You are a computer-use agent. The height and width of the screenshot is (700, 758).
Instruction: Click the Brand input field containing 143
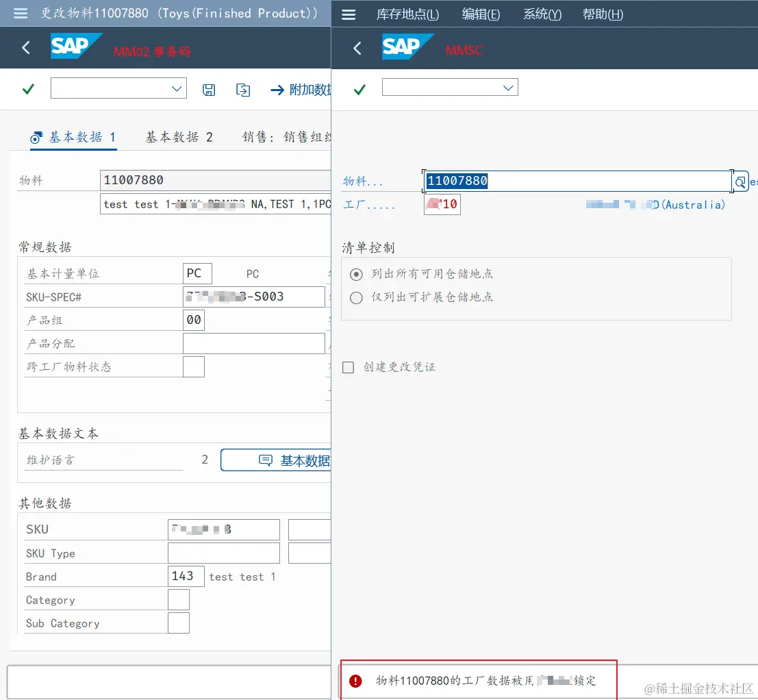pos(186,576)
